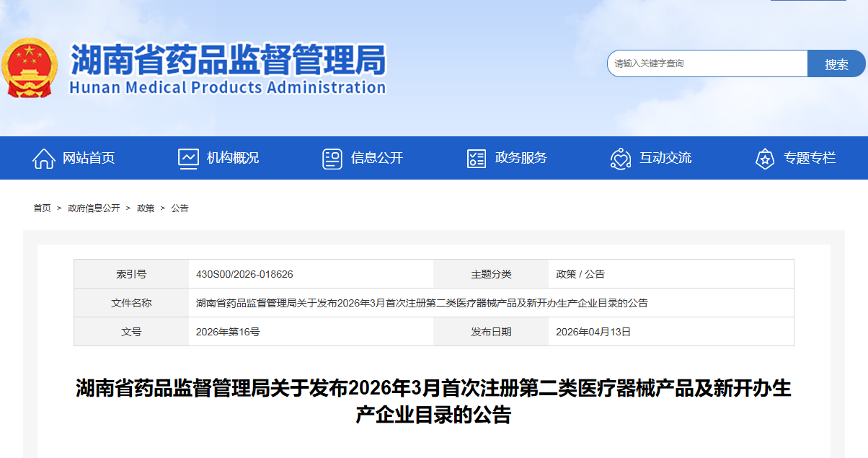Click the 索引号 label cell
Viewport: 868px width, 458px height.
131,274
